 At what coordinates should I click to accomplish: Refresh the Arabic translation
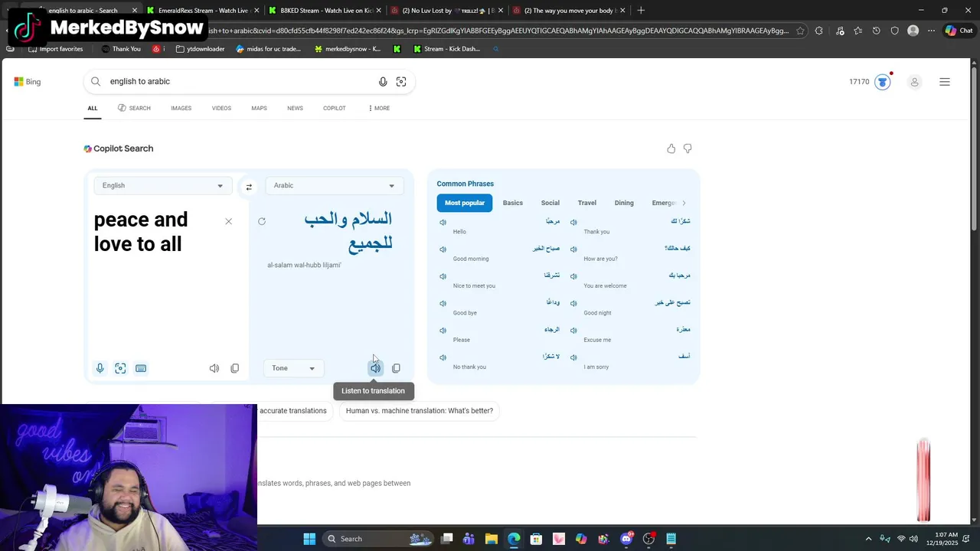262,221
